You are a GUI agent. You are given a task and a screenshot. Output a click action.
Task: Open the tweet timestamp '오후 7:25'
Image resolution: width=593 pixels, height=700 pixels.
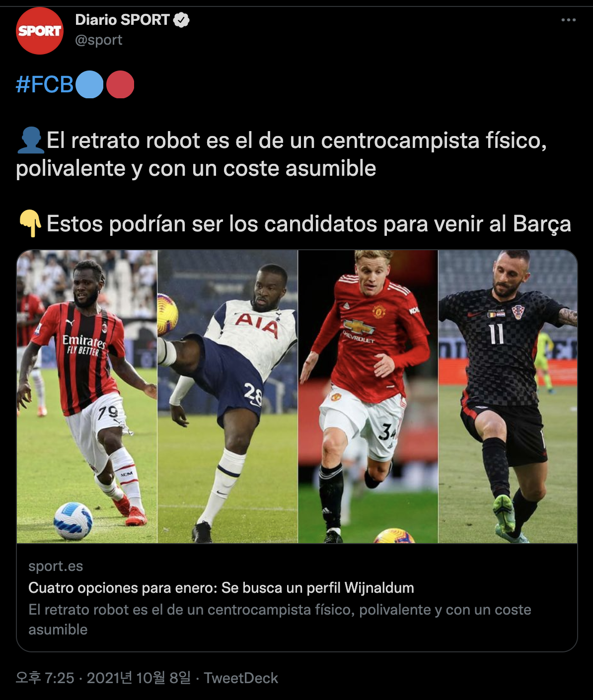coord(103,678)
